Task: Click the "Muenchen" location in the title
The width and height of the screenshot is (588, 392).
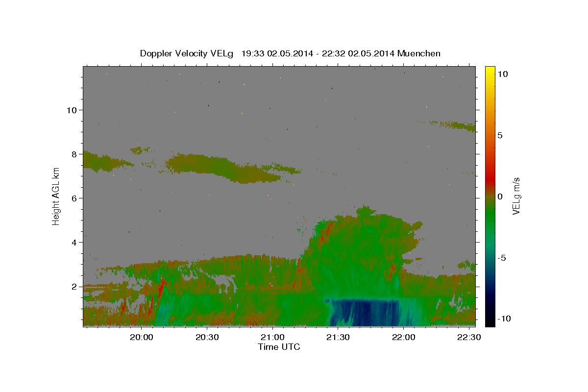Action: point(419,53)
